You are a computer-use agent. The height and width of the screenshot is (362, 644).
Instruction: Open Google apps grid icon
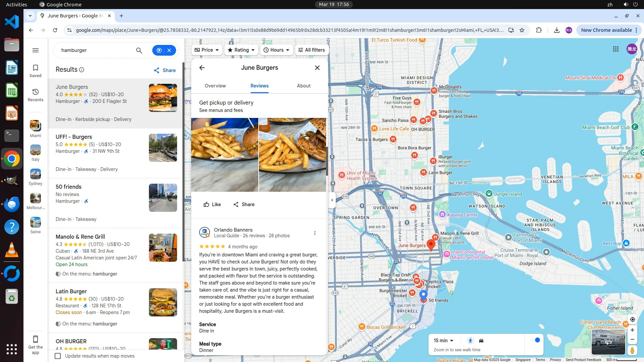click(x=615, y=49)
